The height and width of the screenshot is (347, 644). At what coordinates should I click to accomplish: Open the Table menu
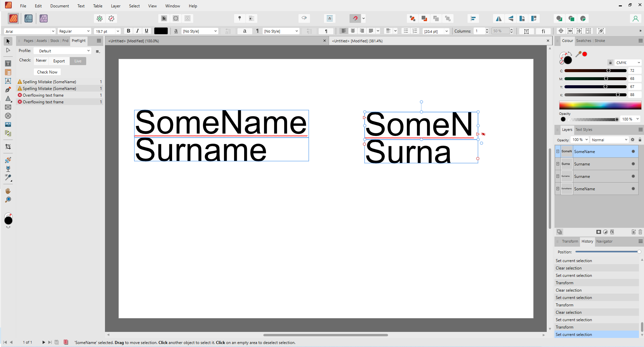98,6
